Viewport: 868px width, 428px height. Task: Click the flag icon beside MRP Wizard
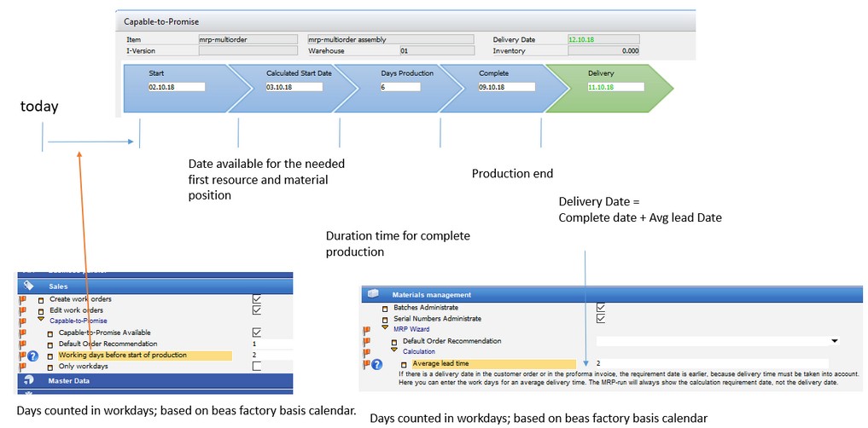point(367,329)
